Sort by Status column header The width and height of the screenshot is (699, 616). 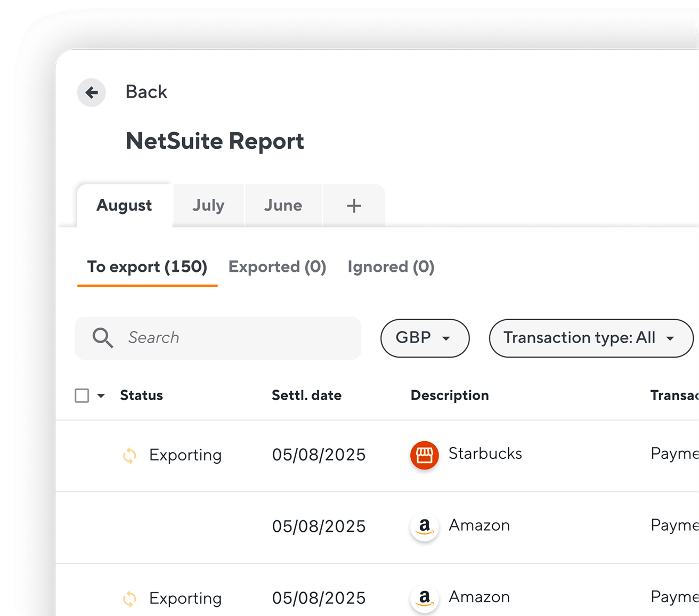point(141,395)
